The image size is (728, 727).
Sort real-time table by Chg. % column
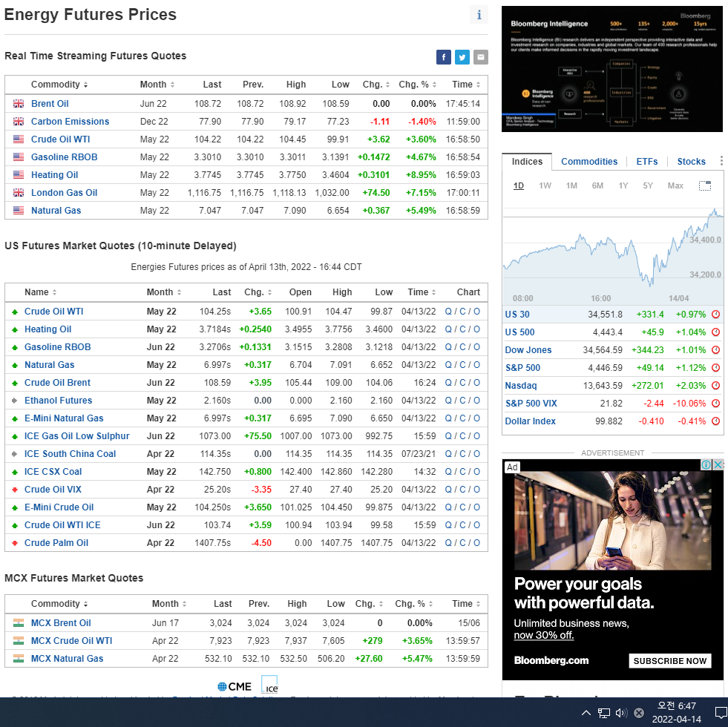[417, 85]
